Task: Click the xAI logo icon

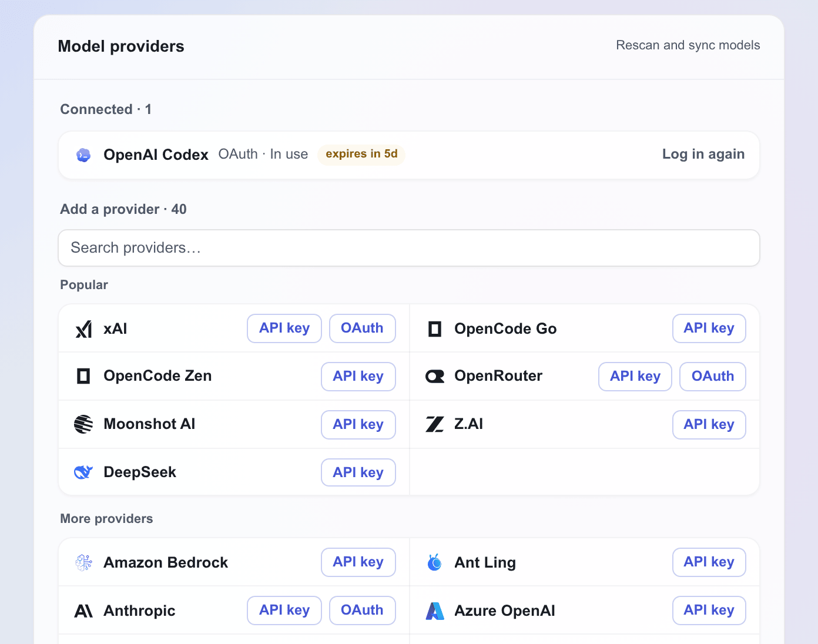Action: pos(83,329)
